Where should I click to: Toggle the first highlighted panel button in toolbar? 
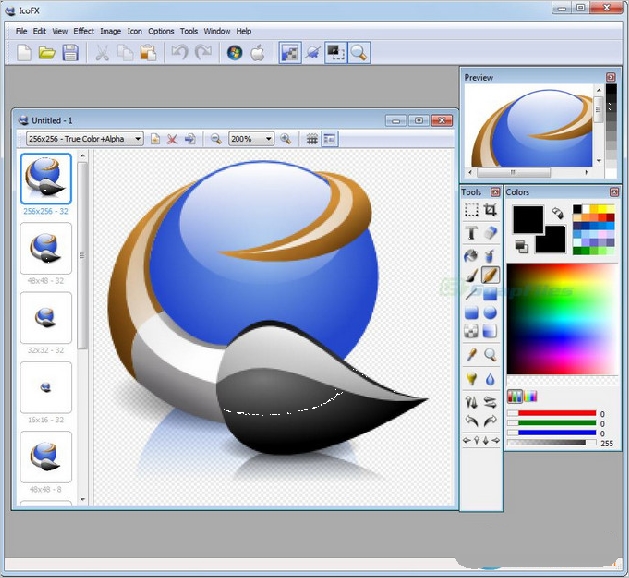(290, 53)
